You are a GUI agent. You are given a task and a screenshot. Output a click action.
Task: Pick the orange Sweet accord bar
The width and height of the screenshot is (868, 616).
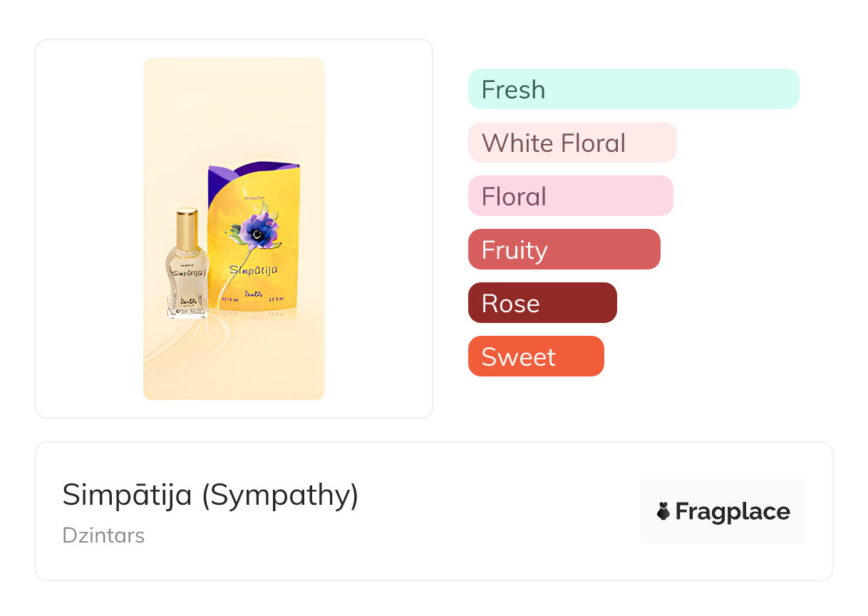pos(535,356)
